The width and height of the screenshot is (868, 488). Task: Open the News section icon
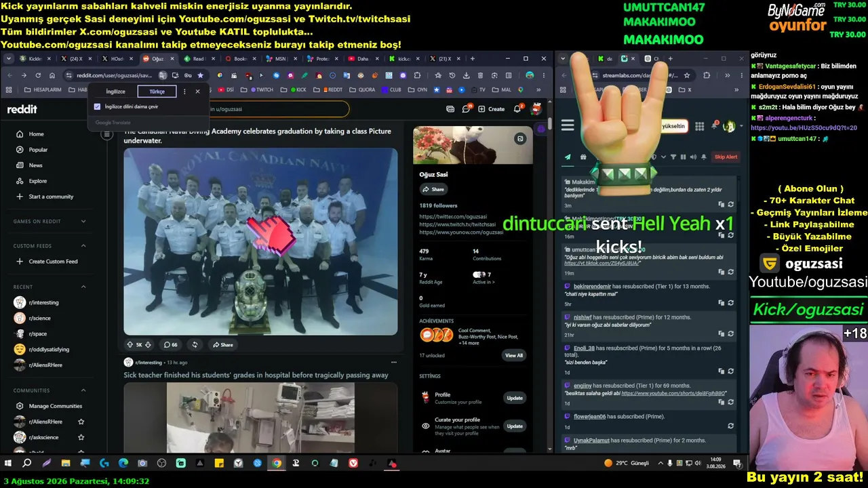pos(20,165)
